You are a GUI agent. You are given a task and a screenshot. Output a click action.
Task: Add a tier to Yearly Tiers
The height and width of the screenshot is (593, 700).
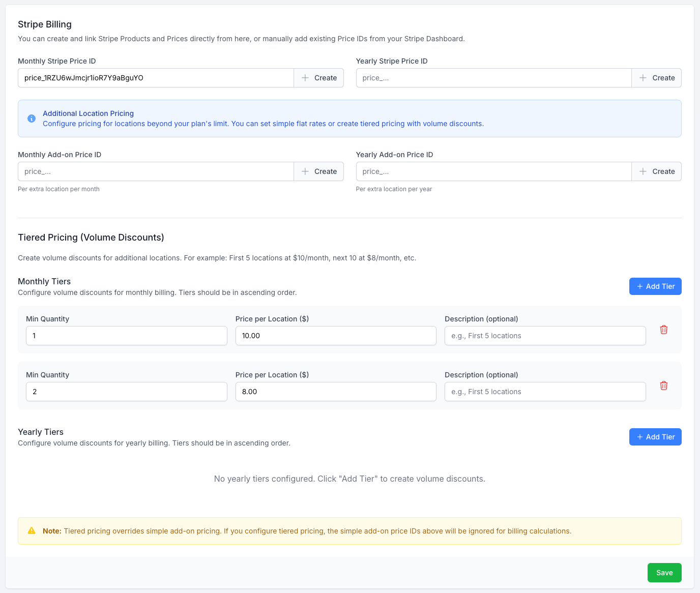(655, 437)
